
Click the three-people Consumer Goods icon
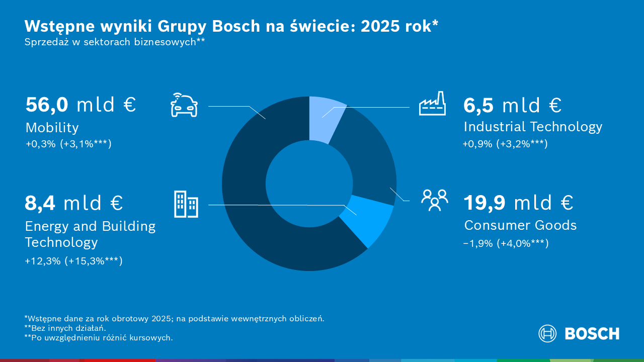coord(434,200)
